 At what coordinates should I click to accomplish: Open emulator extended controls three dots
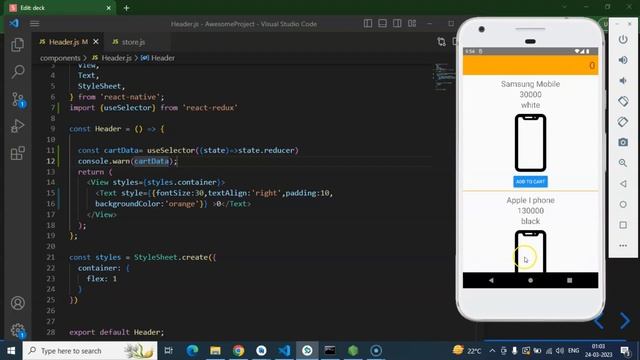coord(623,245)
